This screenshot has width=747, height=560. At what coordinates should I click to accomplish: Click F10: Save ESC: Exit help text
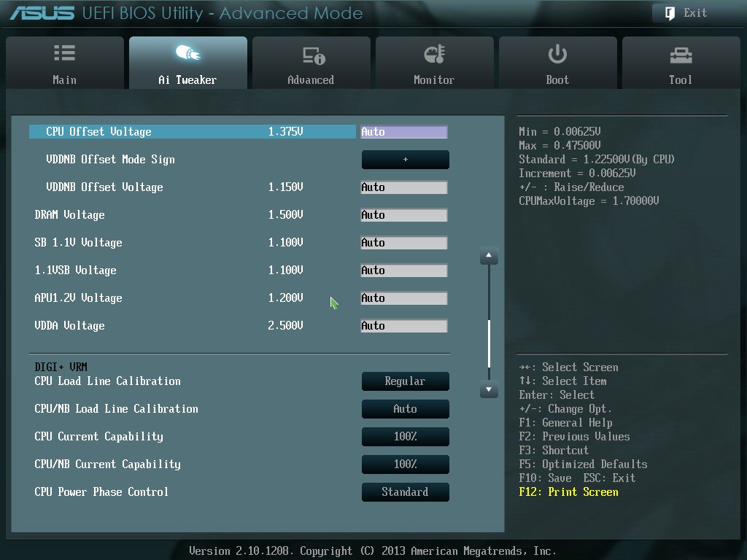click(577, 478)
